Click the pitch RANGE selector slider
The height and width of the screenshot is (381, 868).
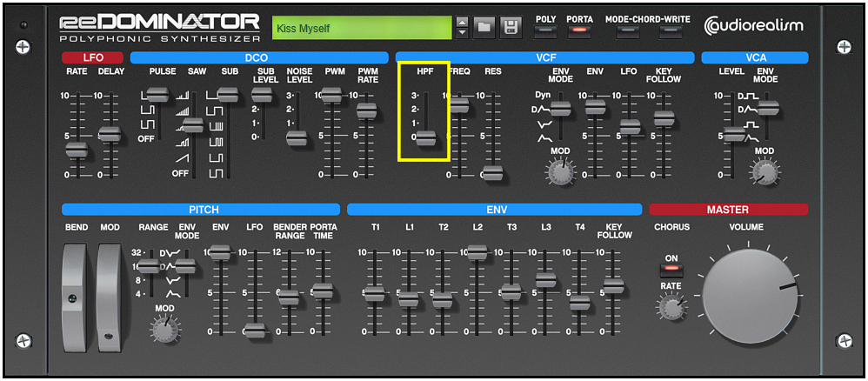click(x=149, y=266)
